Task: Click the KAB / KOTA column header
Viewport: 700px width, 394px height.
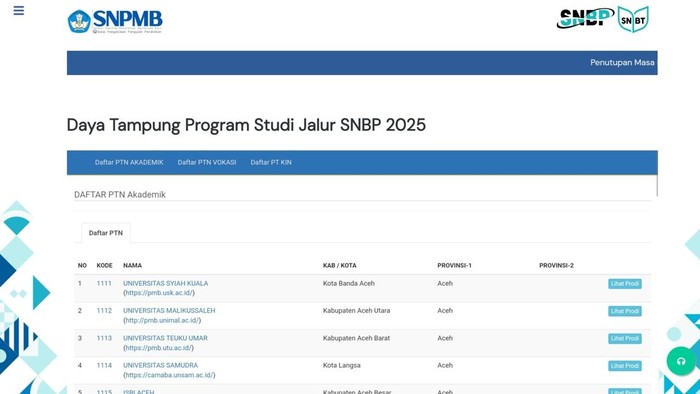Action: pyautogui.click(x=340, y=265)
